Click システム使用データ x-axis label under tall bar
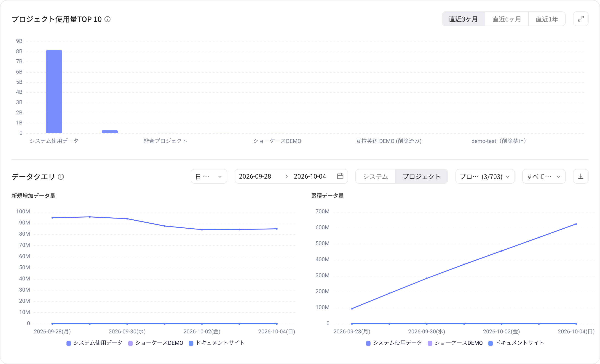Viewport: 600px width, 364px height. (x=54, y=141)
